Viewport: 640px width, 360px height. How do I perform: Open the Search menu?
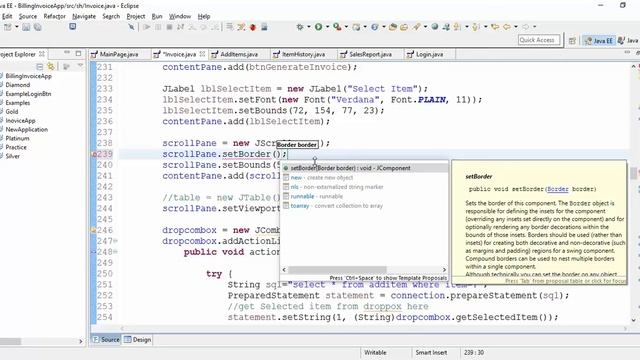(x=111, y=16)
